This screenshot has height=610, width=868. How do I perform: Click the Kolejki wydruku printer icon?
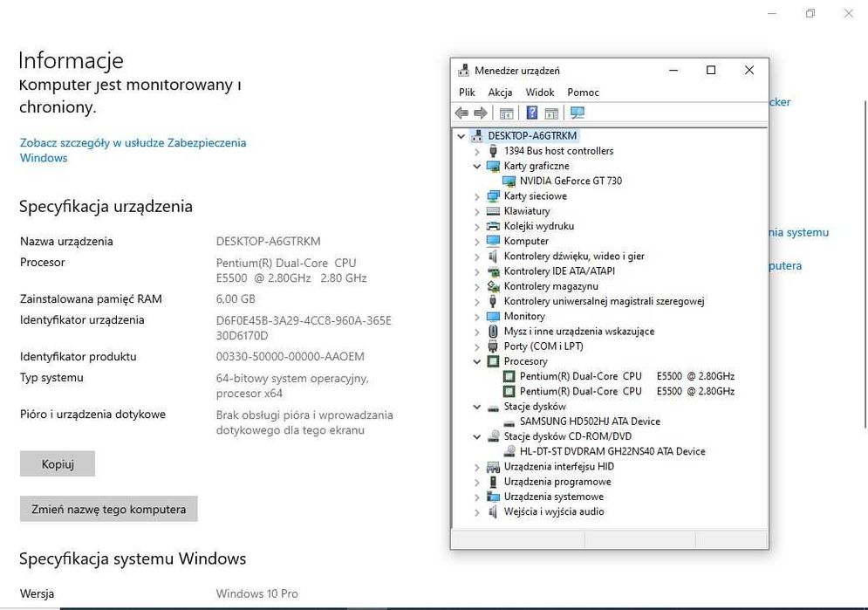click(x=493, y=226)
